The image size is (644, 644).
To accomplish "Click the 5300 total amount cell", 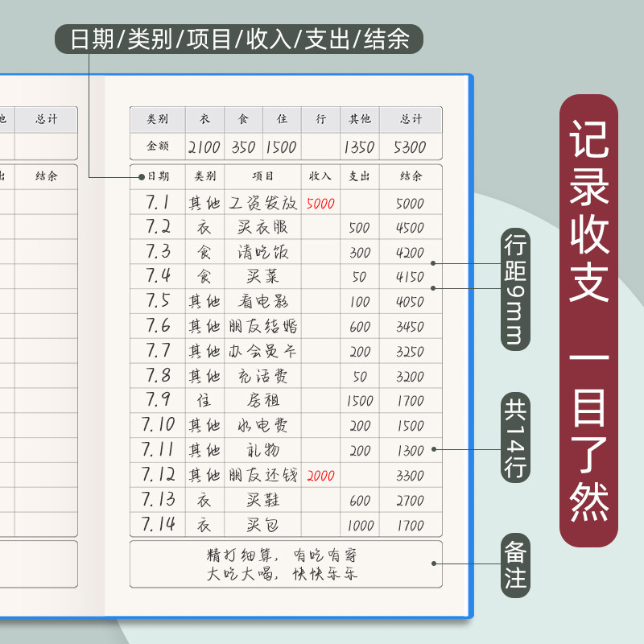I will tap(411, 147).
